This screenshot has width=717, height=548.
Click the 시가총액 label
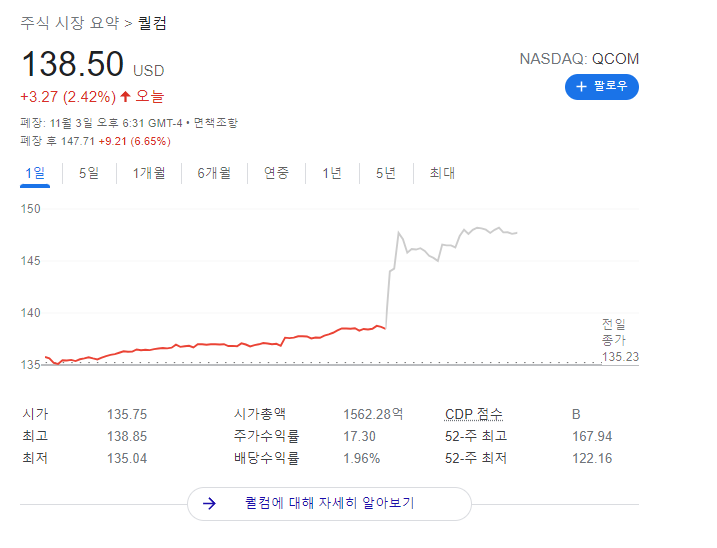coord(260,414)
